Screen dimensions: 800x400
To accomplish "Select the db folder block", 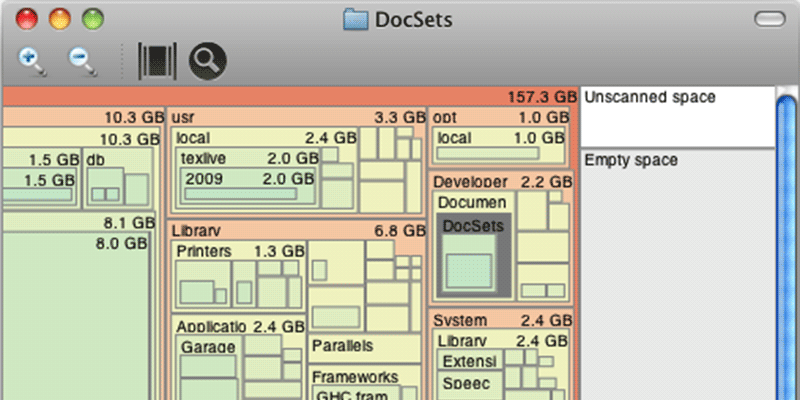I will coord(97,159).
